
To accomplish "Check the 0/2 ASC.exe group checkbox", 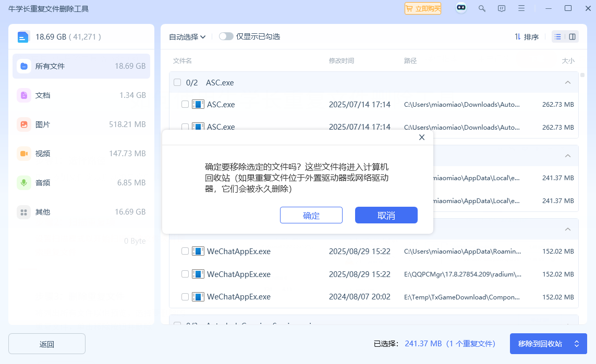I will tap(177, 82).
